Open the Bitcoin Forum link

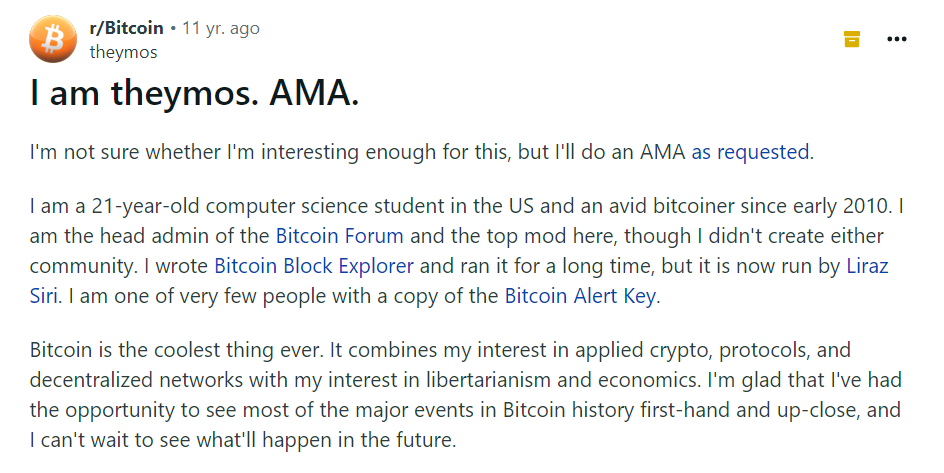(x=340, y=235)
